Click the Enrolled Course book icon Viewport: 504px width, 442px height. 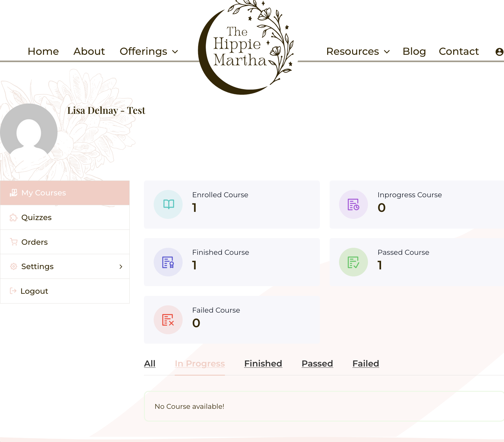[168, 204]
